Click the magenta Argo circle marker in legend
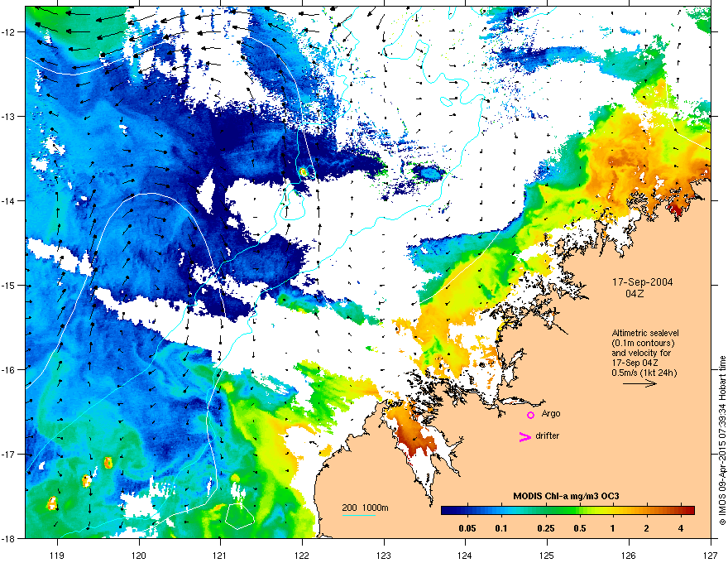Screen dimensions: 728x563 530,415
